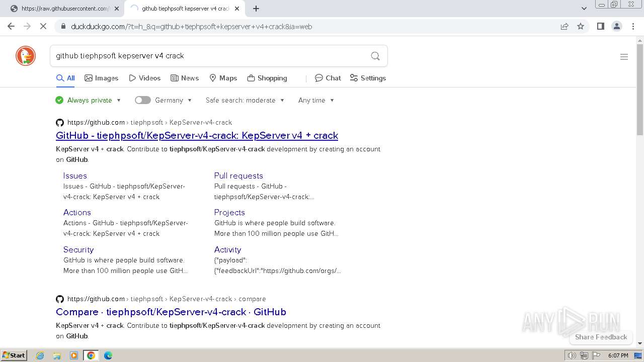The width and height of the screenshot is (644, 362).
Task: Click the search magnifier icon in search box
Action: click(375, 56)
